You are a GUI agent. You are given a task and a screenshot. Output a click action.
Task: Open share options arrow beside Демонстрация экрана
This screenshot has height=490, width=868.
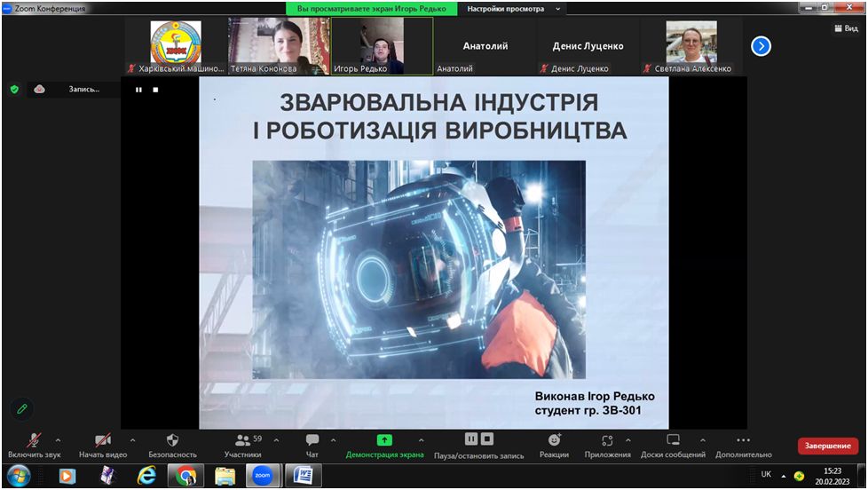pyautogui.click(x=422, y=440)
